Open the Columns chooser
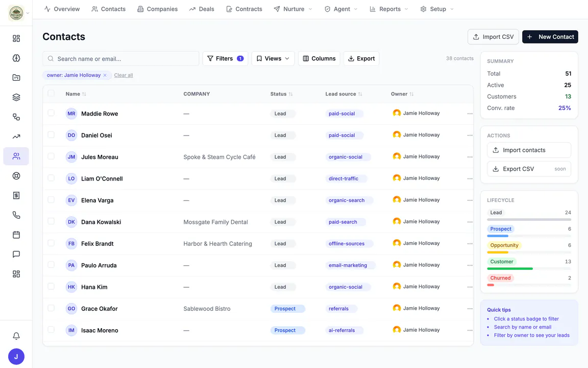Viewport: 588px width, 368px height. (319, 59)
